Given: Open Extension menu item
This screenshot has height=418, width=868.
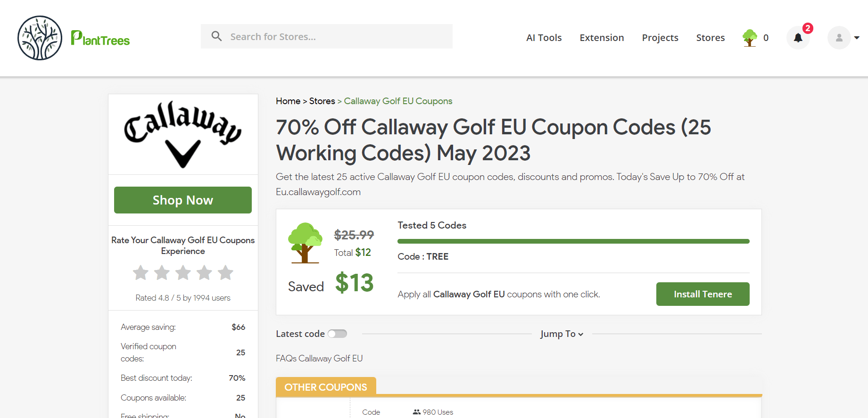Looking at the screenshot, I should tap(602, 38).
